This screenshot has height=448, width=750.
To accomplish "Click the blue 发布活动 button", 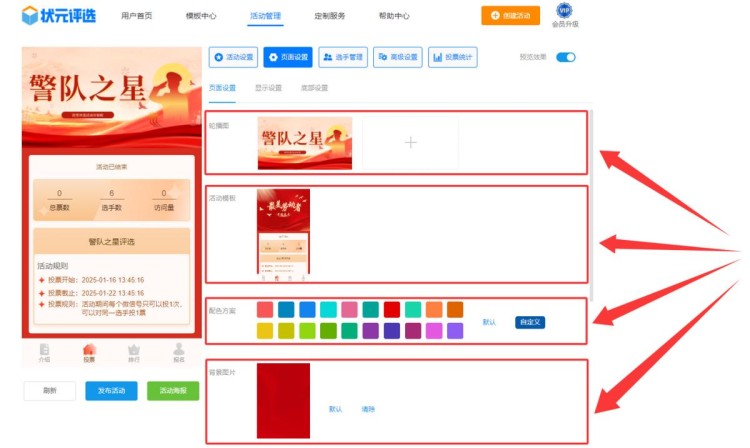I will click(111, 391).
